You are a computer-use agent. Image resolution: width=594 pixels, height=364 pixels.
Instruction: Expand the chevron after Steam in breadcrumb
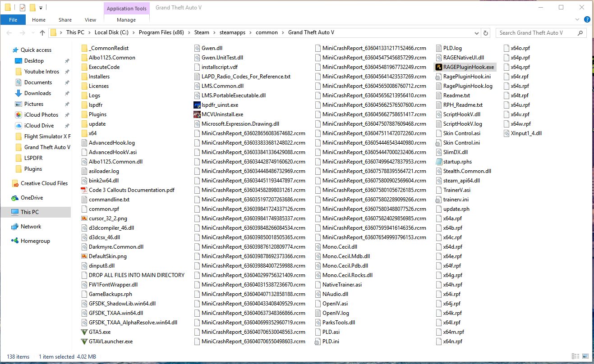point(214,32)
